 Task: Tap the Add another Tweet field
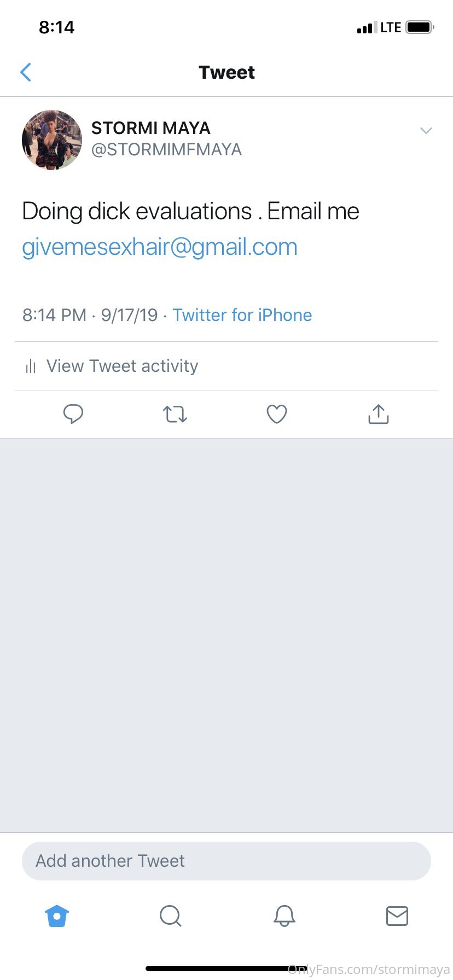[226, 861]
